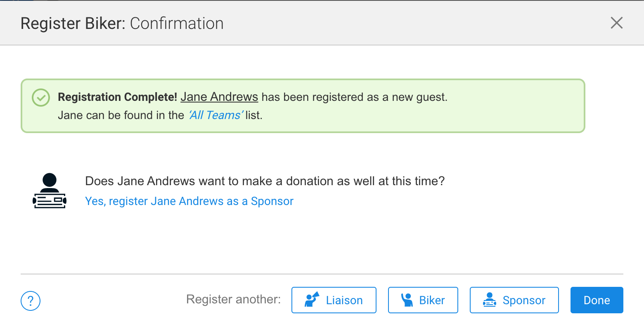
Task: Click the 'Register Biker: Confirmation' dialog title
Action: (122, 24)
